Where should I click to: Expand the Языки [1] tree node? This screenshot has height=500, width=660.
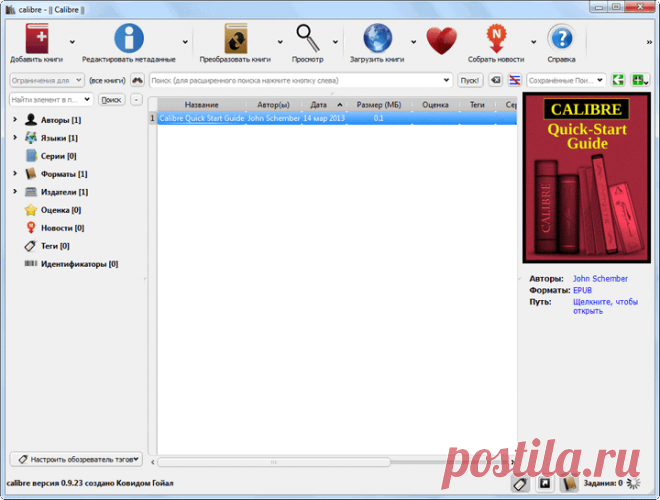point(15,138)
